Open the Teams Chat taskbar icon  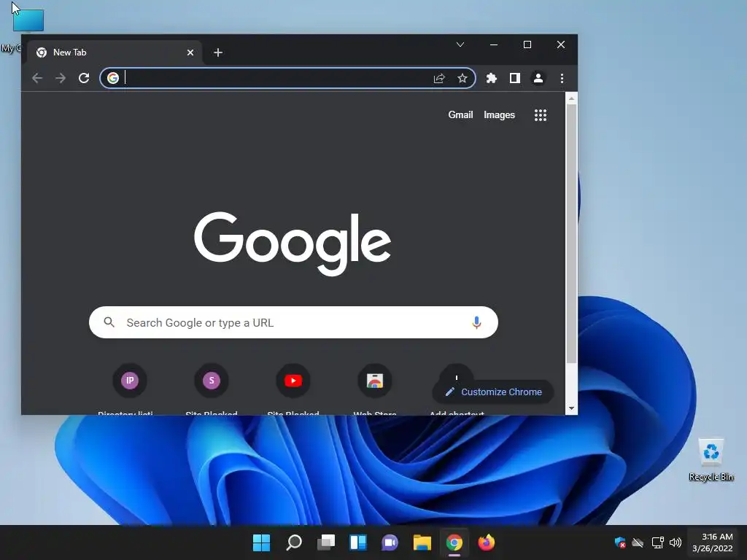pos(390,542)
